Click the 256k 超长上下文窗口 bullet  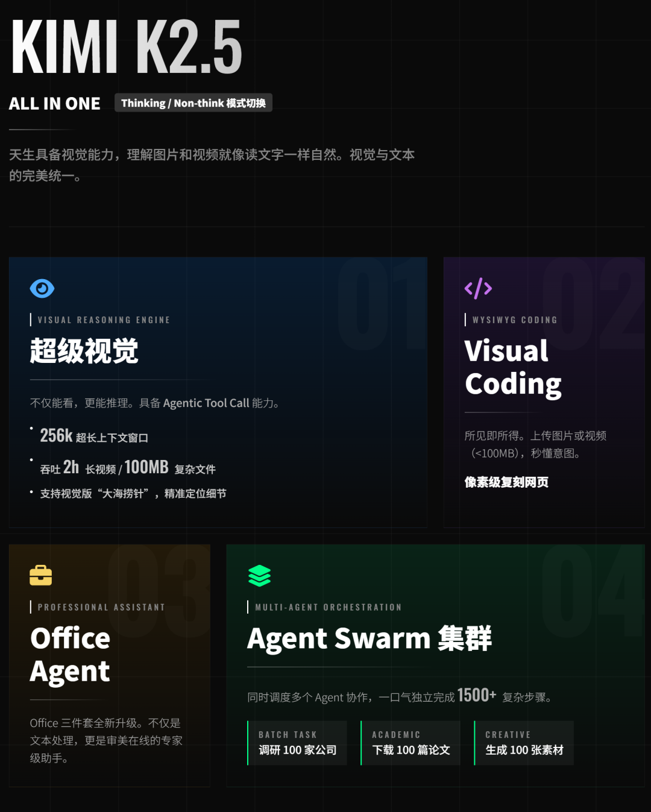(94, 436)
